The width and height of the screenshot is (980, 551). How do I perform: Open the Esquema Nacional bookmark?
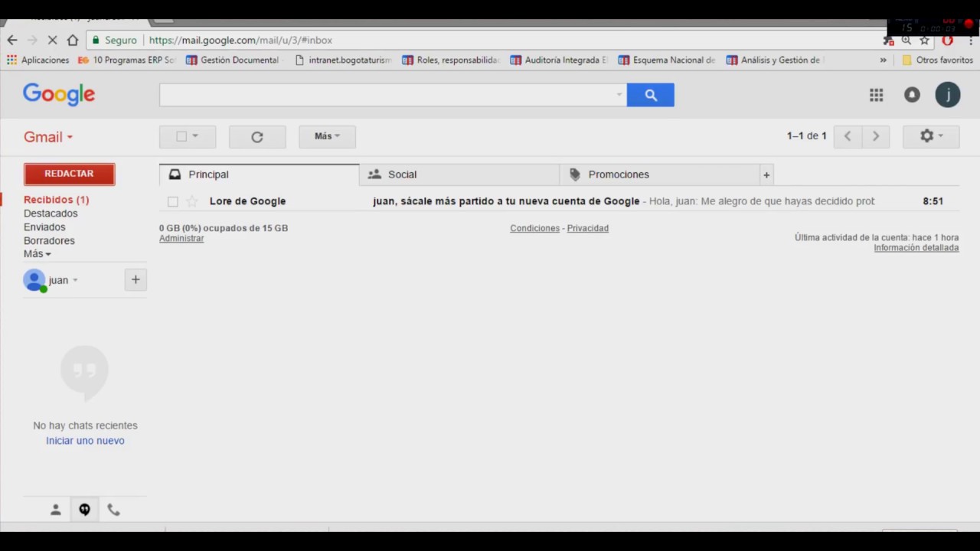tap(667, 60)
